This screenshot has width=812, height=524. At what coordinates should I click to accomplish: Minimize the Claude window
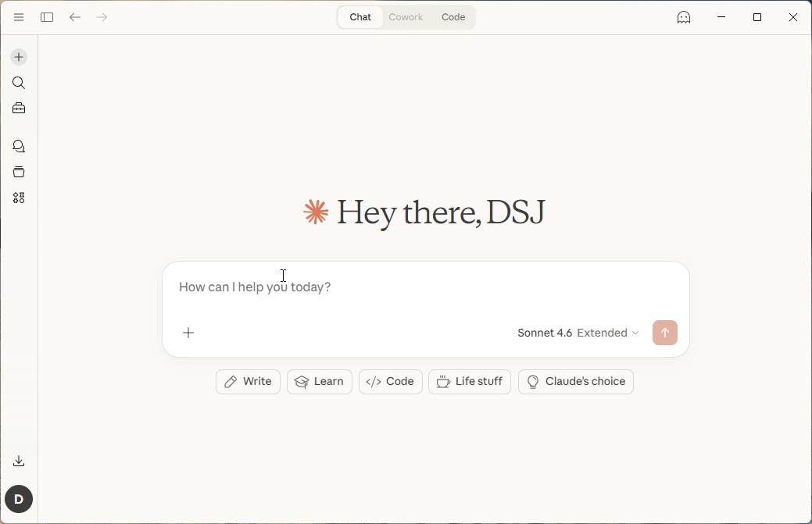pyautogui.click(x=721, y=17)
